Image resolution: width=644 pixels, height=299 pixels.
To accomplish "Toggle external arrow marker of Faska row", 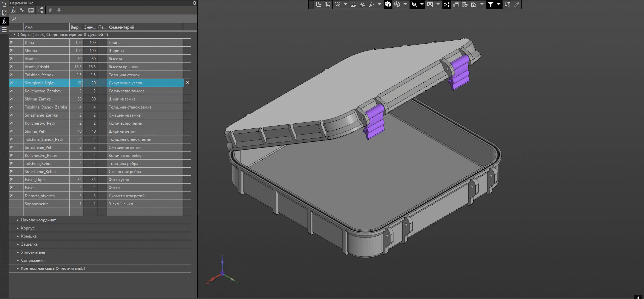I will click(x=11, y=188).
